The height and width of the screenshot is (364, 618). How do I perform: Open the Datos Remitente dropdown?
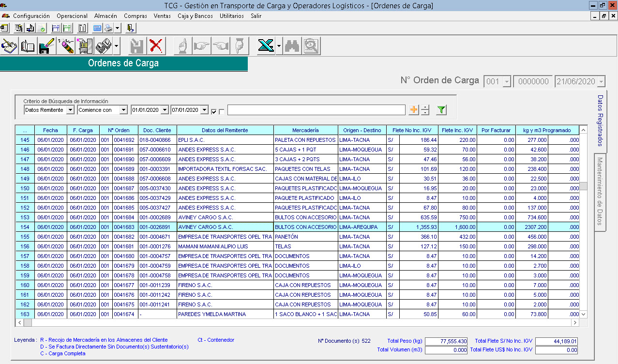coord(70,110)
